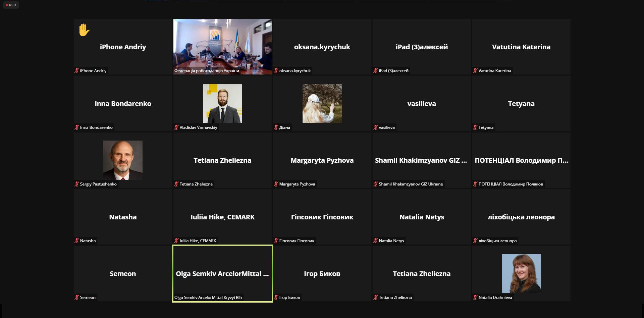This screenshot has height=318, width=644.
Task: Select the large Natasha name in tile
Action: click(123, 217)
